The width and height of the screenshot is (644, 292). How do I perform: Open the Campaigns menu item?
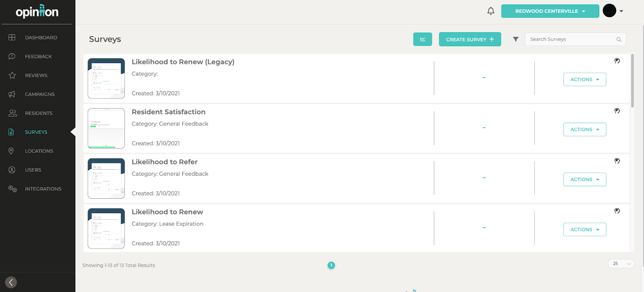[40, 94]
